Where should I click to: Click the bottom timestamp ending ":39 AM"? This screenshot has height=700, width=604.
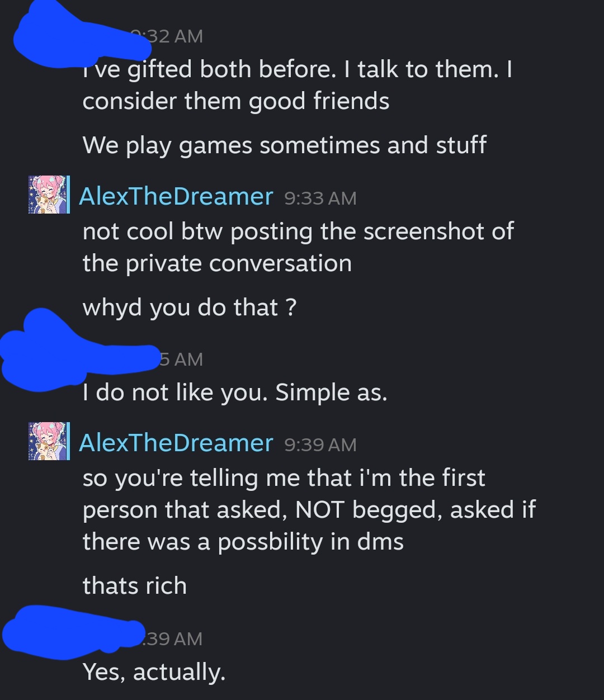(x=172, y=638)
